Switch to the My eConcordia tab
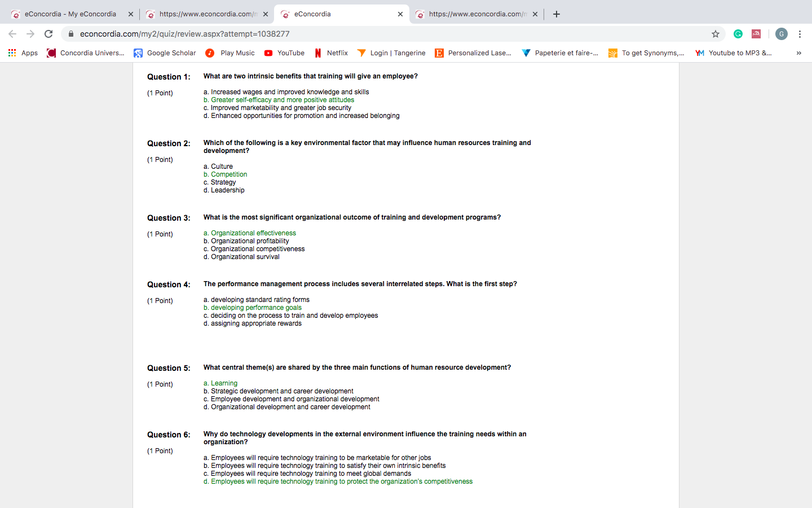The image size is (812, 508). [x=70, y=14]
